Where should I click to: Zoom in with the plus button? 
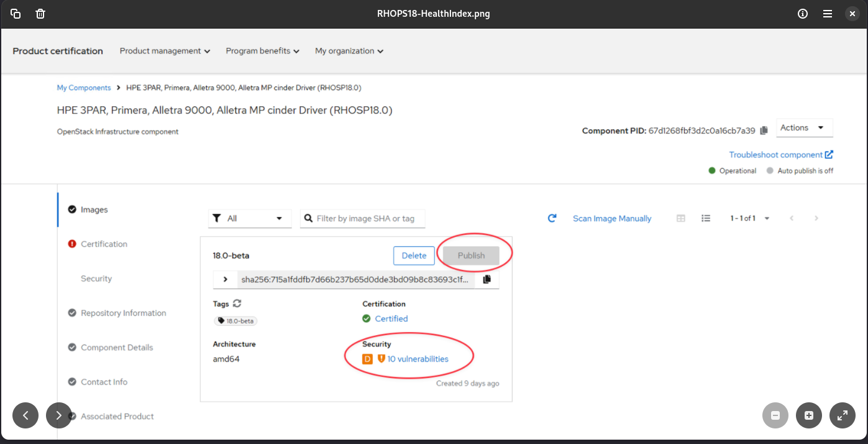click(x=808, y=415)
